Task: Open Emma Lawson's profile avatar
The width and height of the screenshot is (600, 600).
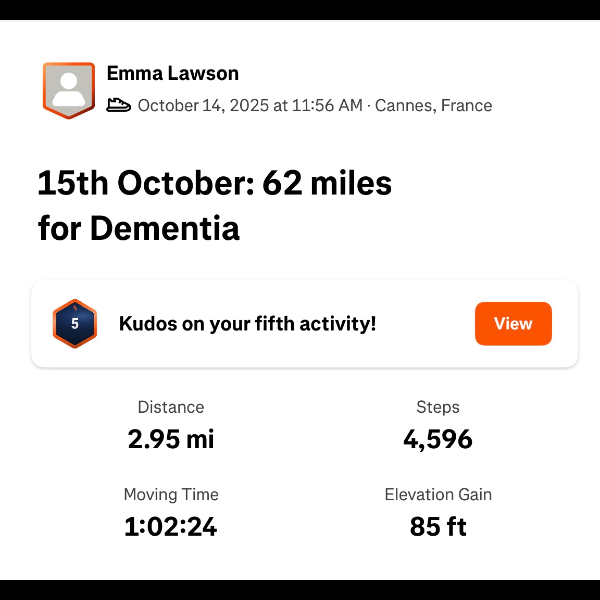Action: click(x=69, y=90)
